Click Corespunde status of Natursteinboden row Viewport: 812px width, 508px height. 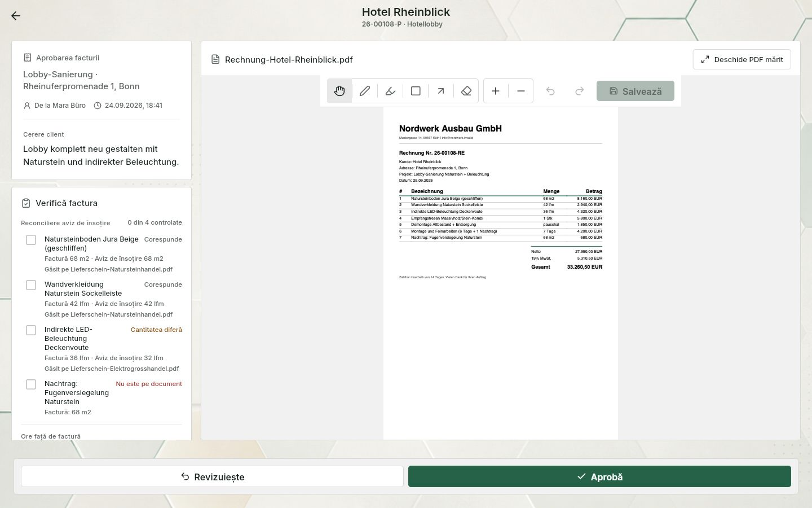[163, 239]
